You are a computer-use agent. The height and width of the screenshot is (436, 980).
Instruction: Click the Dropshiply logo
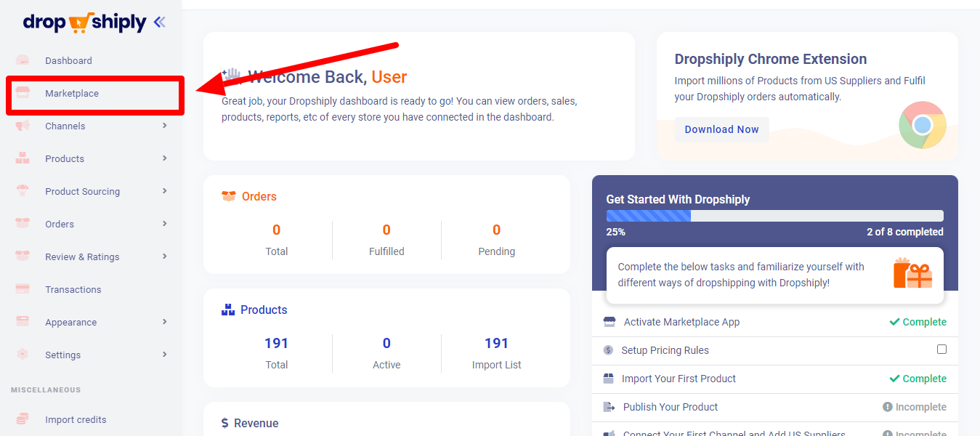point(84,23)
